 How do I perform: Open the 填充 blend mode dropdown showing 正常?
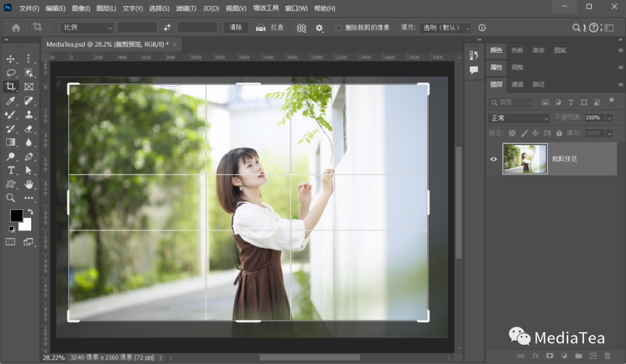[x=518, y=118]
